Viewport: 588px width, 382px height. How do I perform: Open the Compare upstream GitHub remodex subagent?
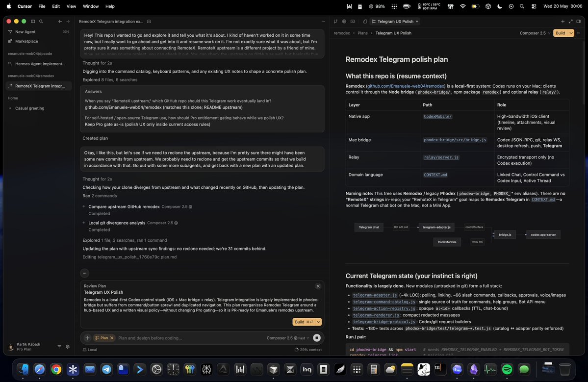pos(124,206)
